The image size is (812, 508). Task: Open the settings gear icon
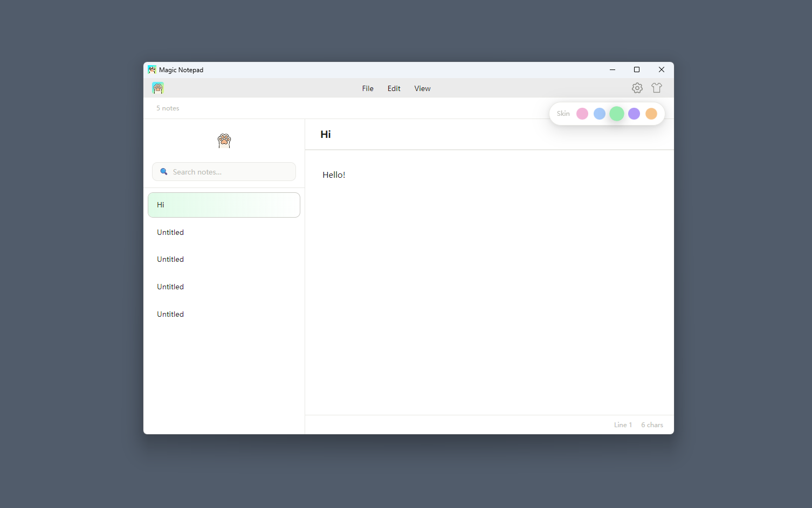637,88
